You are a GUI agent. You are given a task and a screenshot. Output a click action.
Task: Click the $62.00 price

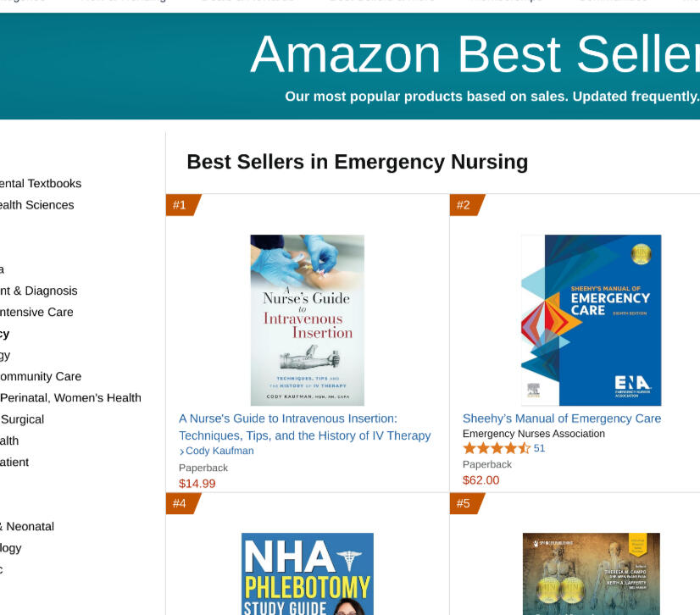[x=481, y=480]
